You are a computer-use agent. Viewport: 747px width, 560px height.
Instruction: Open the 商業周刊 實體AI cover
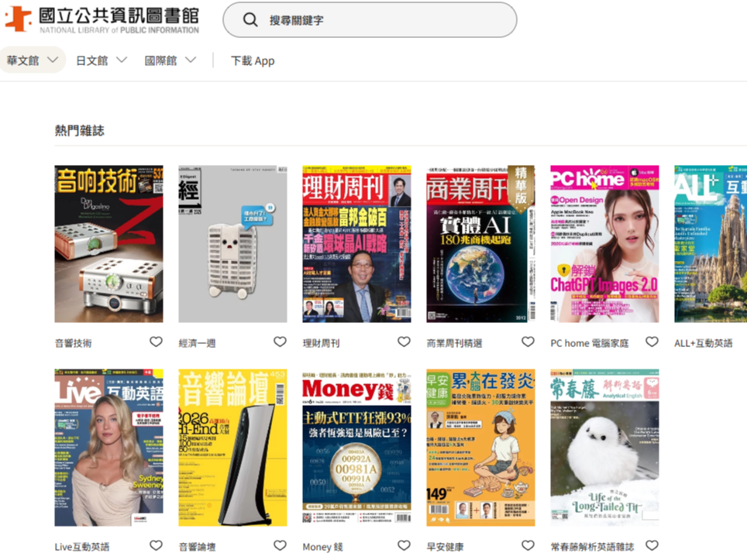coord(480,244)
